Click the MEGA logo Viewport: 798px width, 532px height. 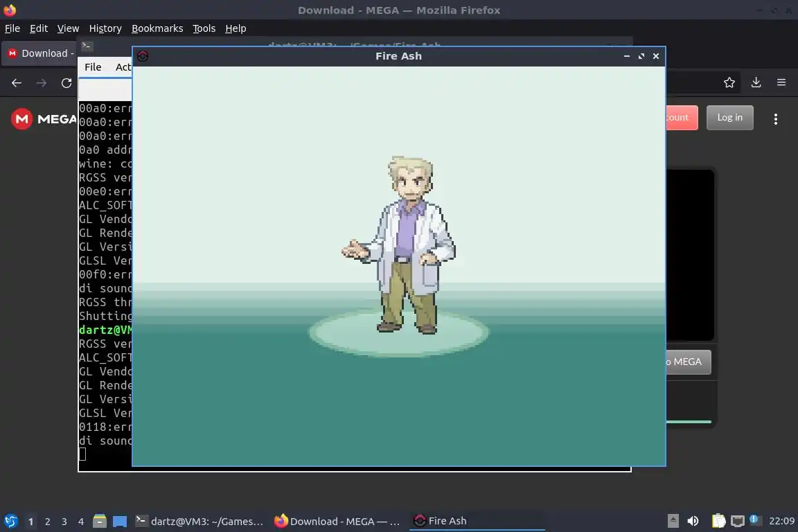point(44,118)
